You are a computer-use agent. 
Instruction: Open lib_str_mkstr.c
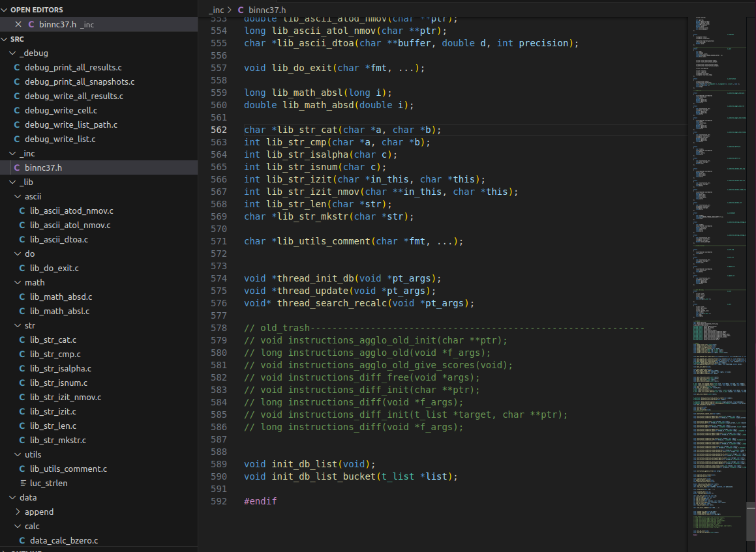pyautogui.click(x=58, y=441)
